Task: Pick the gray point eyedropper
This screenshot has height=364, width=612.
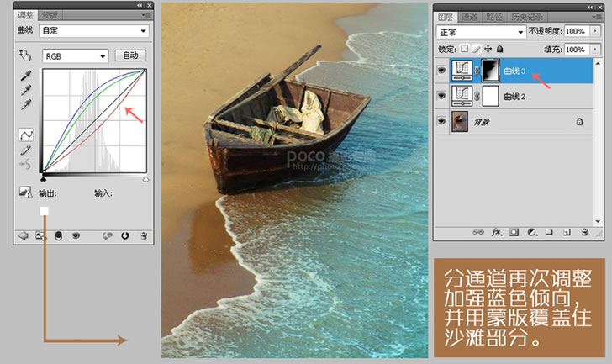Action: 26,90
